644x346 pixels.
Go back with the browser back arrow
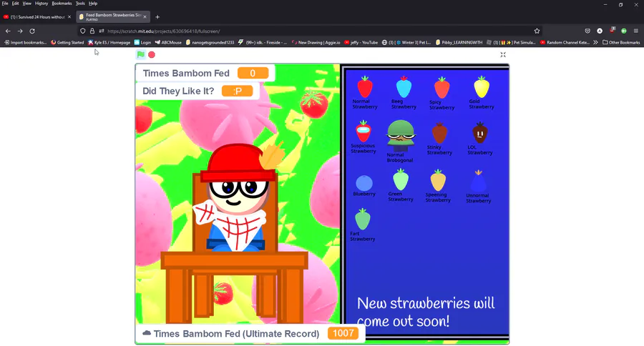pyautogui.click(x=8, y=31)
